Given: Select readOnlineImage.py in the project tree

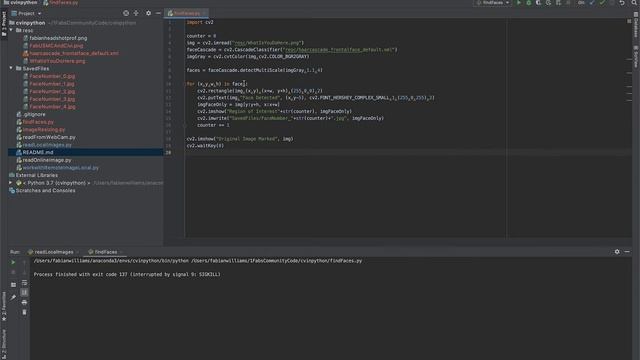Looking at the screenshot, I should pyautogui.click(x=47, y=160).
